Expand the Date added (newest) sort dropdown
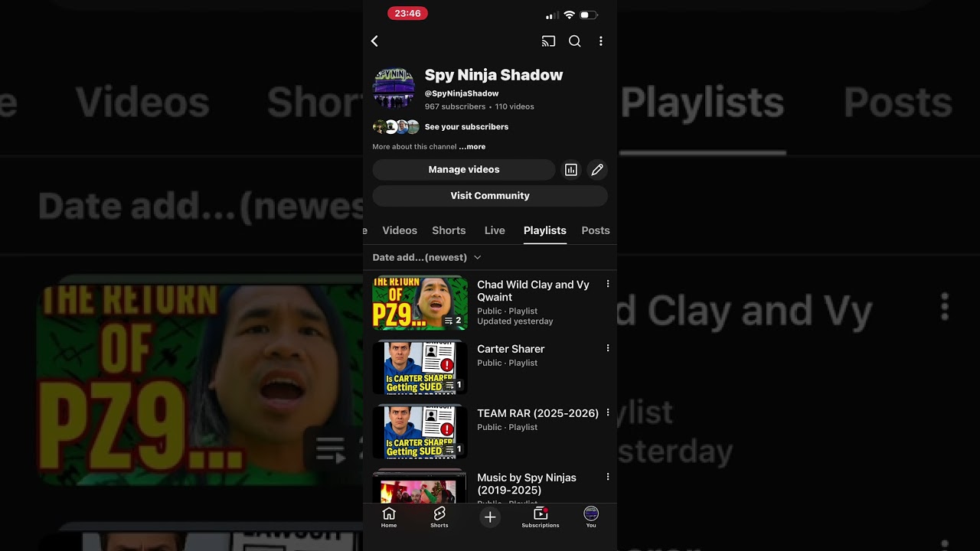 427,258
